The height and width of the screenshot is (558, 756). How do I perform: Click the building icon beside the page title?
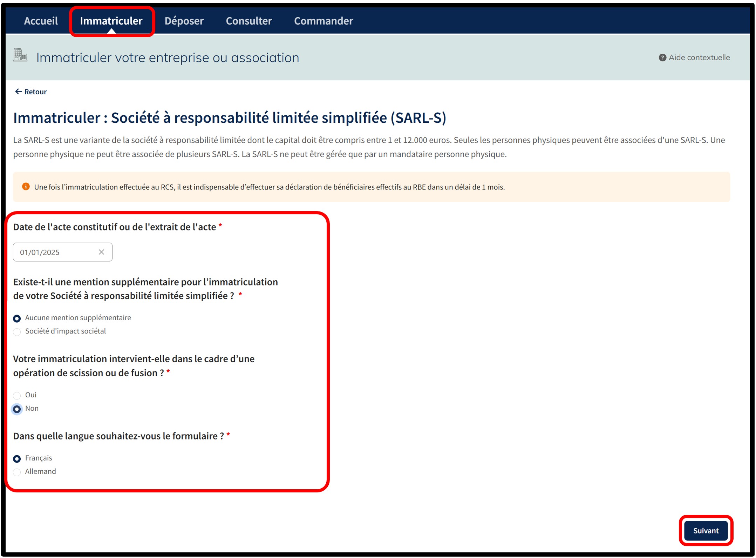20,55
